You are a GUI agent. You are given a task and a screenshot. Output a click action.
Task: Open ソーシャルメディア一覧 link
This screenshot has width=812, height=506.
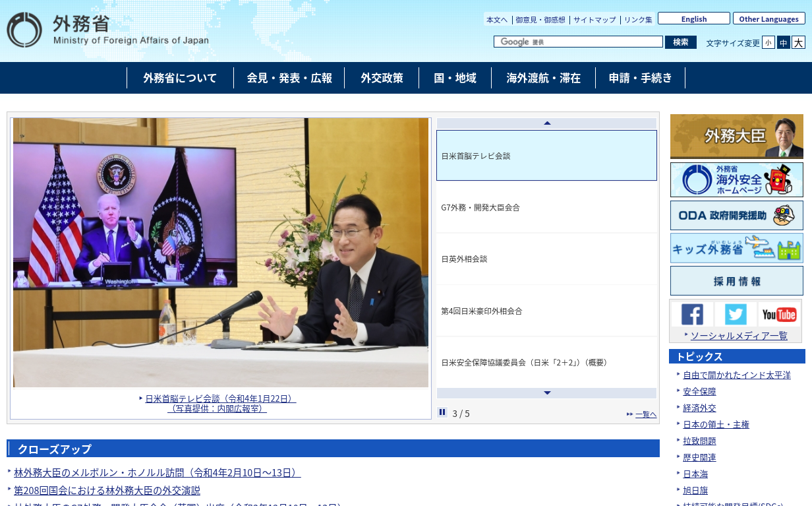pos(739,335)
